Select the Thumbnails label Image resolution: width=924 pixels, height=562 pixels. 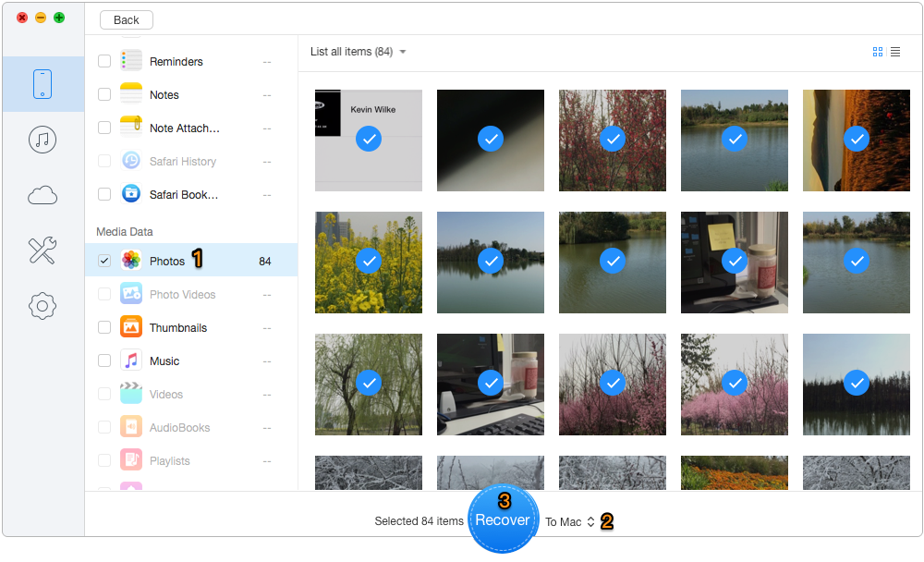click(178, 328)
